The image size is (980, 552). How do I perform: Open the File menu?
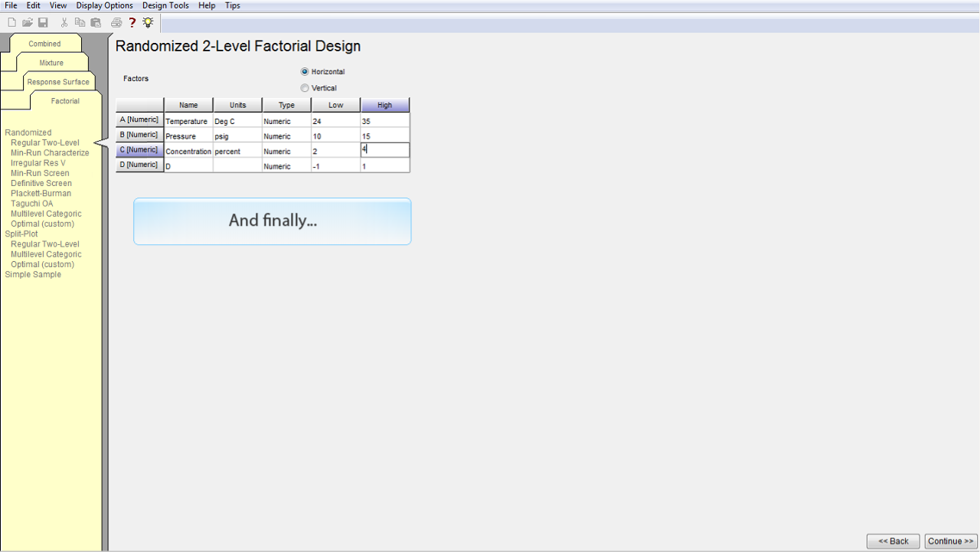11,5
